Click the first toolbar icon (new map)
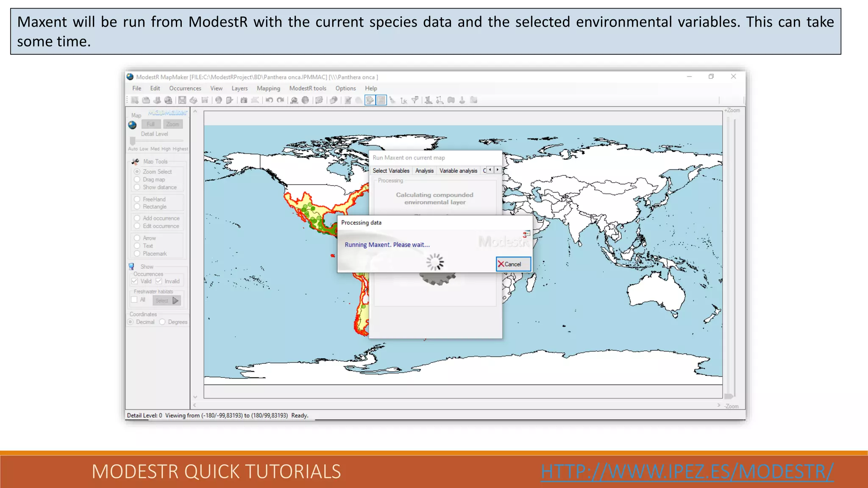Screen dimensions: 868x488 point(135,100)
